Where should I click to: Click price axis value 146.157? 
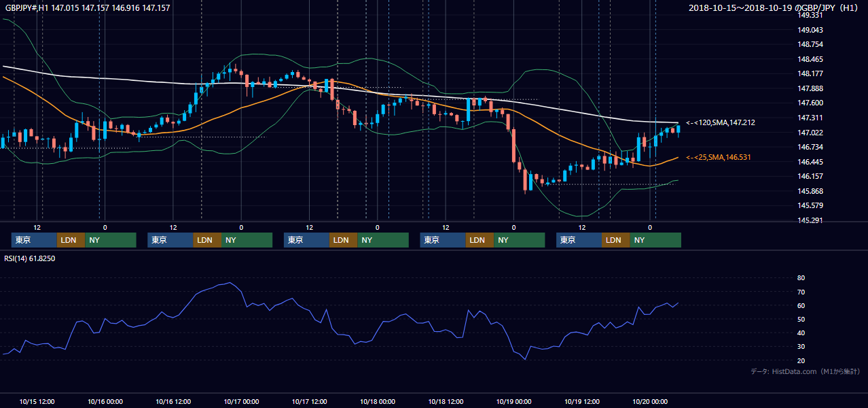[810, 177]
